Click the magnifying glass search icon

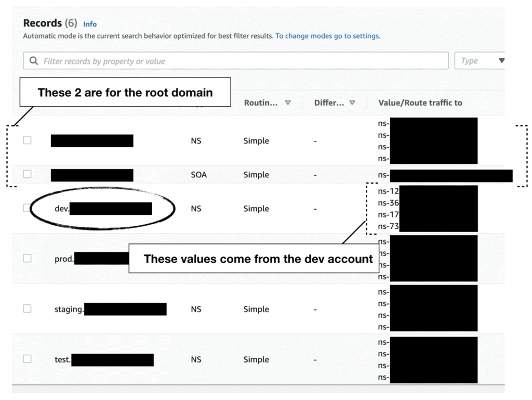[33, 60]
